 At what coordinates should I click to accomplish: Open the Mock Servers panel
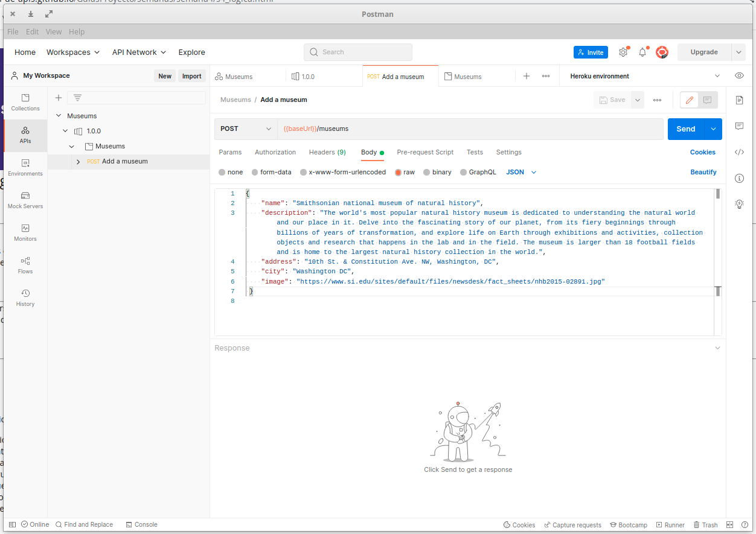pyautogui.click(x=25, y=200)
